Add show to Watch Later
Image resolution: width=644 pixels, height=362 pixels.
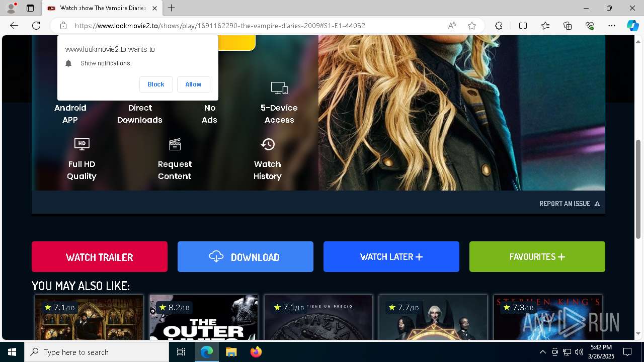tap(391, 257)
